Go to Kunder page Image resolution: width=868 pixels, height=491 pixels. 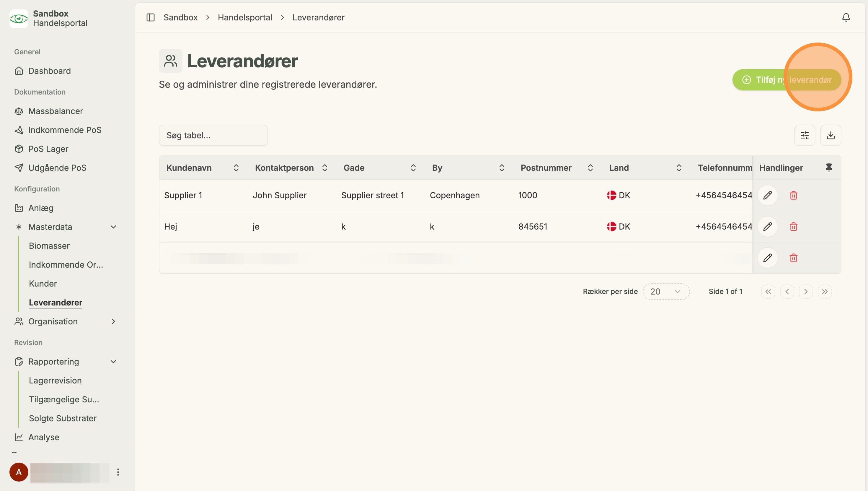(43, 284)
